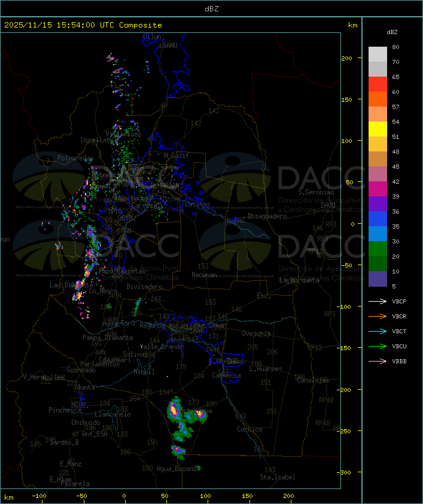This screenshot has width=423, height=504.
Task: Click the Pasarela place label
Action: [75, 484]
